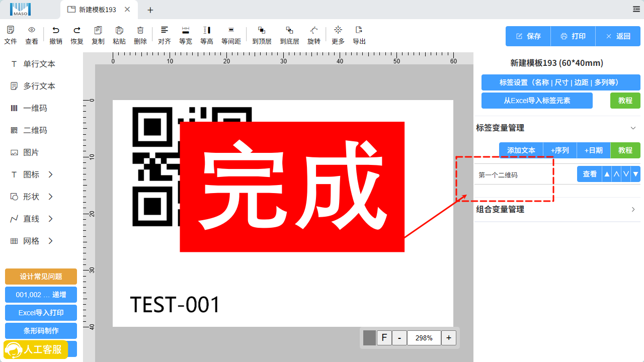Open the 教程 button next to +日期
This screenshot has height=362, width=644.
(x=625, y=150)
